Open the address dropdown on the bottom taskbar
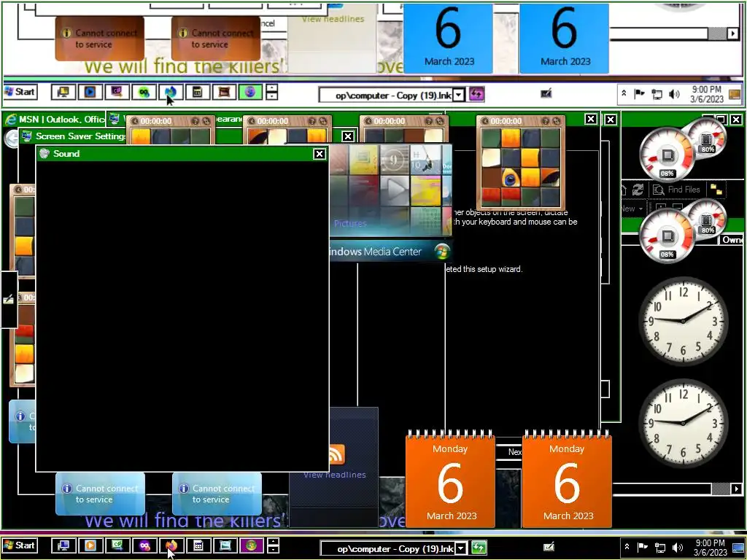This screenshot has height=560, width=747. (x=461, y=548)
